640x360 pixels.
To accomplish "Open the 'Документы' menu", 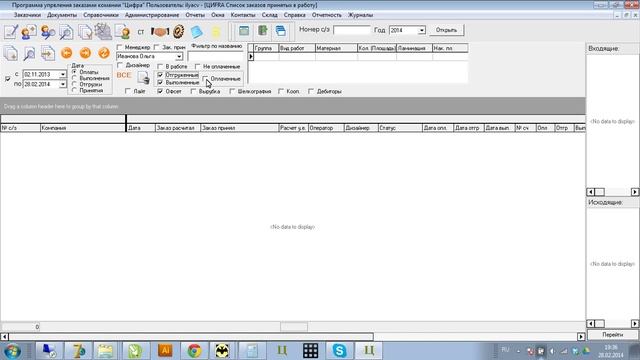I will point(62,15).
